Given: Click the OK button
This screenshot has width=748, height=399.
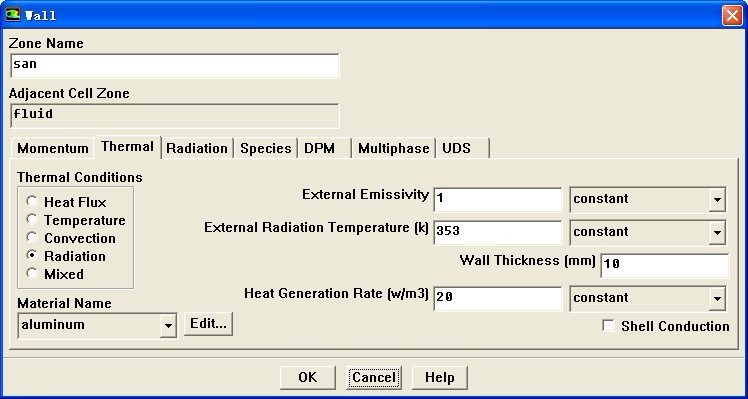Looking at the screenshot, I should click(308, 378).
